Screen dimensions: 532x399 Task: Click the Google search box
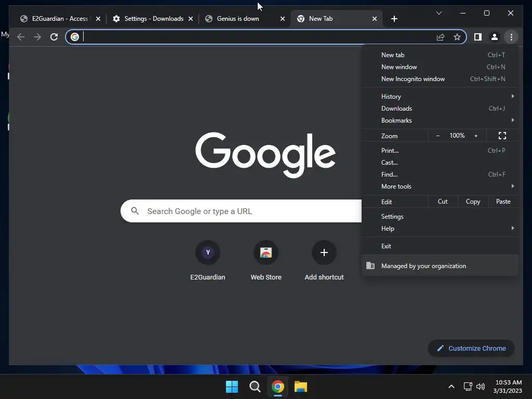(241, 211)
